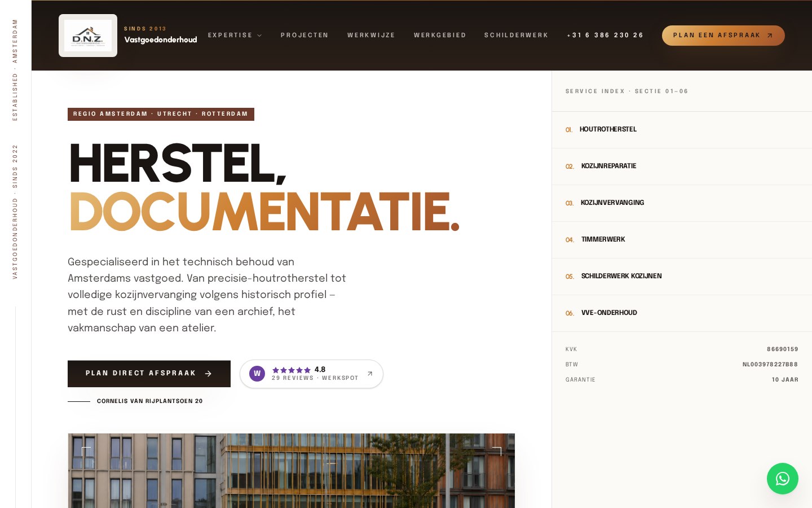Click the purple Werkspot W badge icon
Viewport: 812px width, 508px height.
pos(257,374)
